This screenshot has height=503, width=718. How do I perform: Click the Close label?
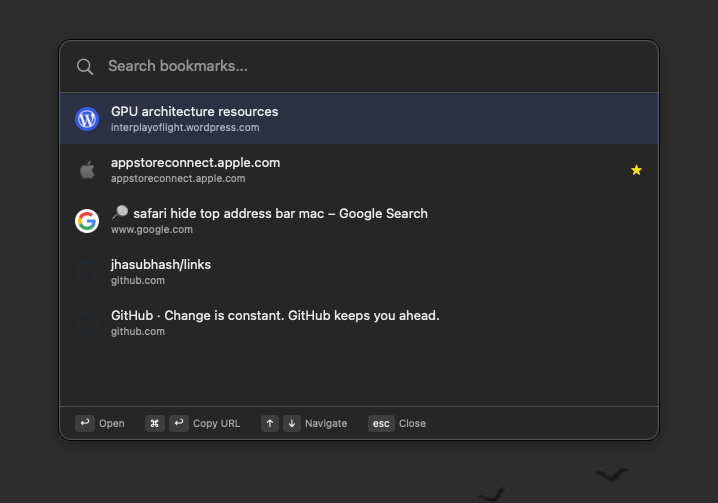(x=412, y=423)
